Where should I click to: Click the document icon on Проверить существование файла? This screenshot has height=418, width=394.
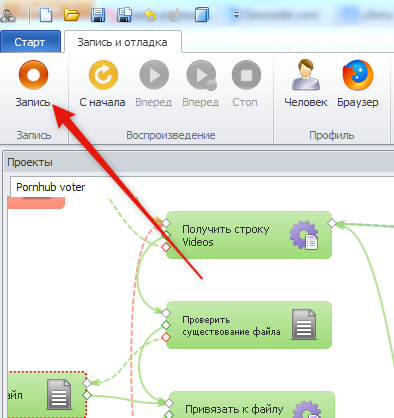point(304,324)
